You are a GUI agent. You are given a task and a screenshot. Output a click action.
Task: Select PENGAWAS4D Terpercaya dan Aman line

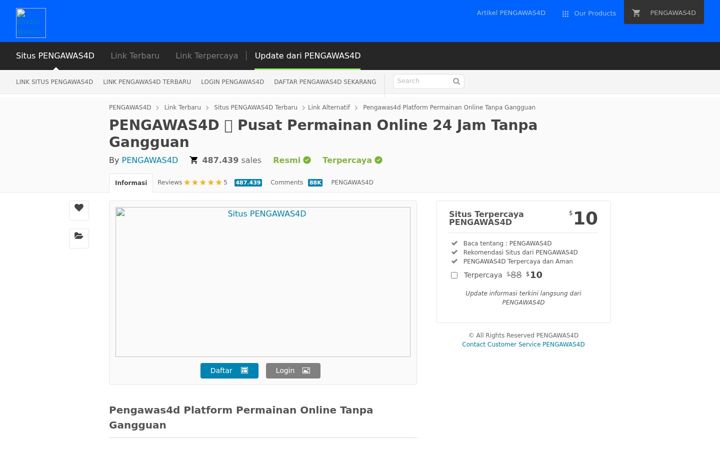click(x=518, y=261)
